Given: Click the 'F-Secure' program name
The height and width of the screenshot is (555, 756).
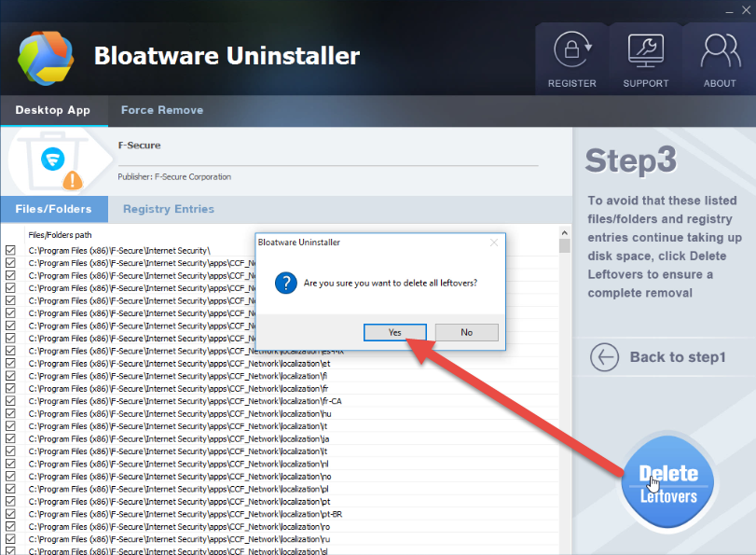Looking at the screenshot, I should point(139,146).
